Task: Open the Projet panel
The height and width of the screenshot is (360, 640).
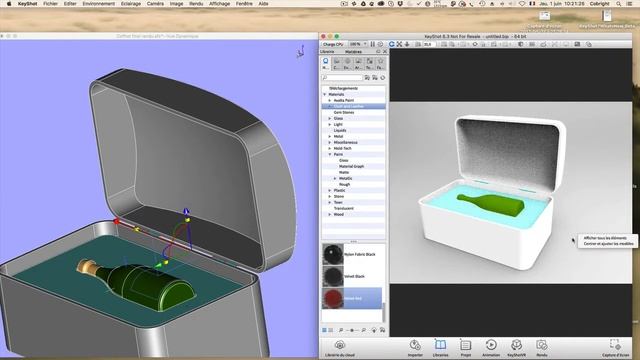Action: tap(465, 348)
